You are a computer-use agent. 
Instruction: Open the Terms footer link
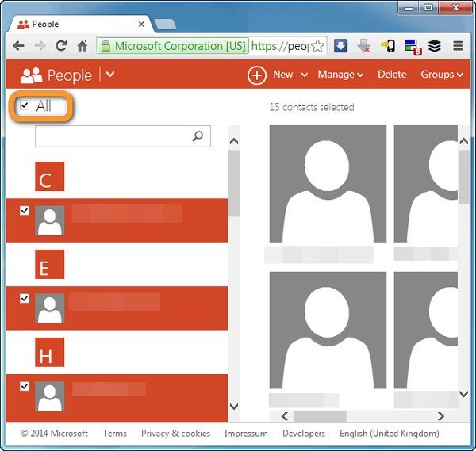pyautogui.click(x=114, y=434)
